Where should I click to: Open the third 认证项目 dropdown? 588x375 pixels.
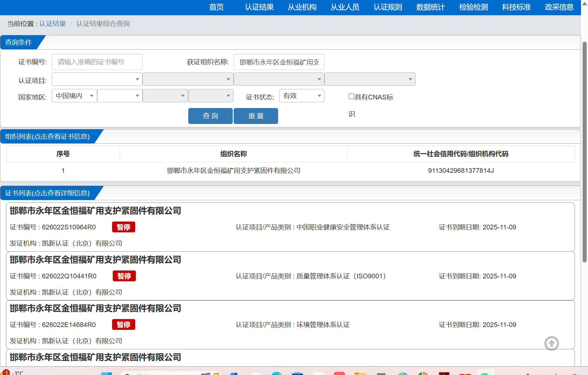click(x=279, y=79)
